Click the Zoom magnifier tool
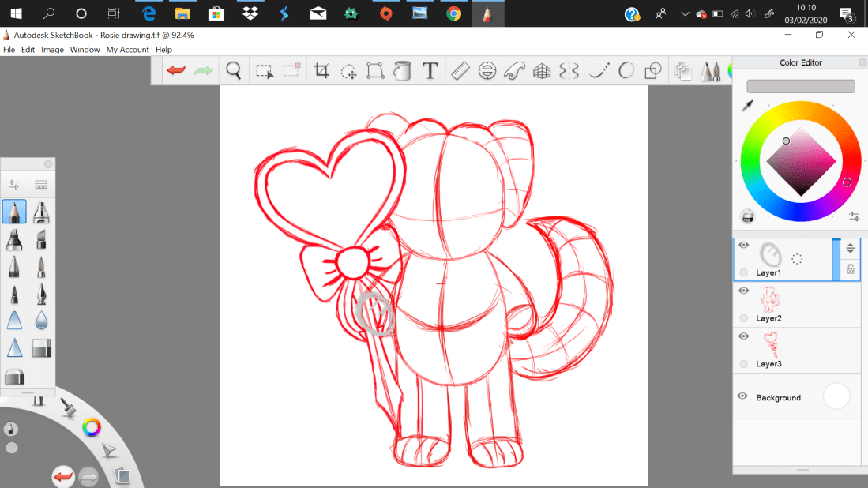This screenshot has width=868, height=488. click(234, 71)
